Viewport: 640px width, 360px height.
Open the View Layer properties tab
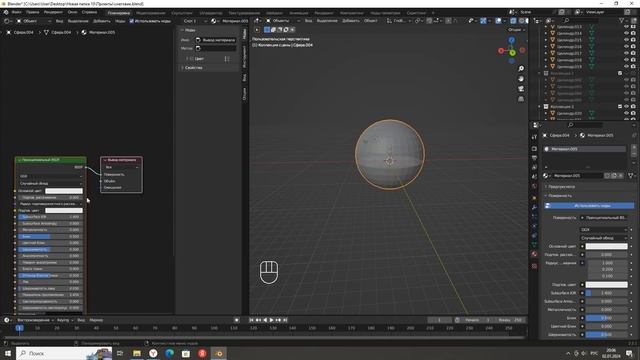point(534,167)
